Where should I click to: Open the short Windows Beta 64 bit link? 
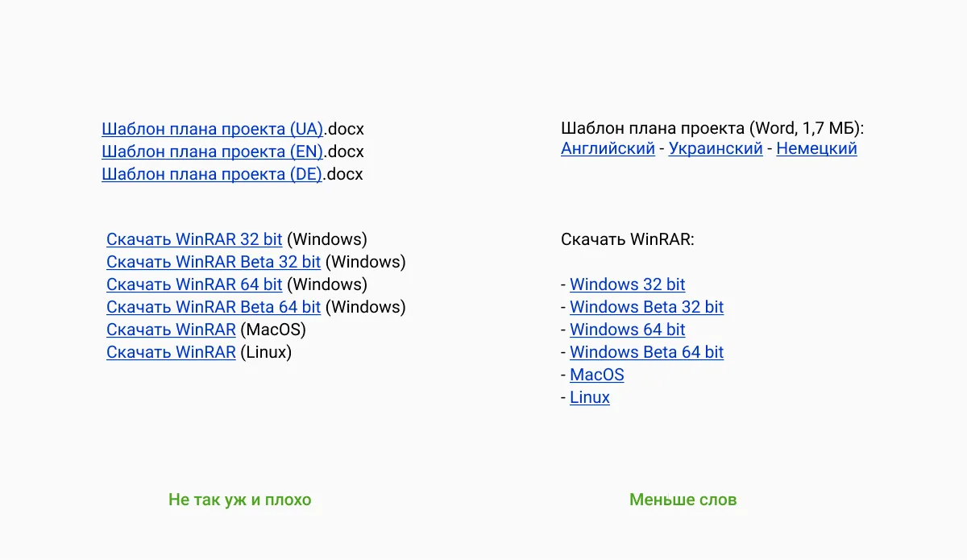[646, 352]
